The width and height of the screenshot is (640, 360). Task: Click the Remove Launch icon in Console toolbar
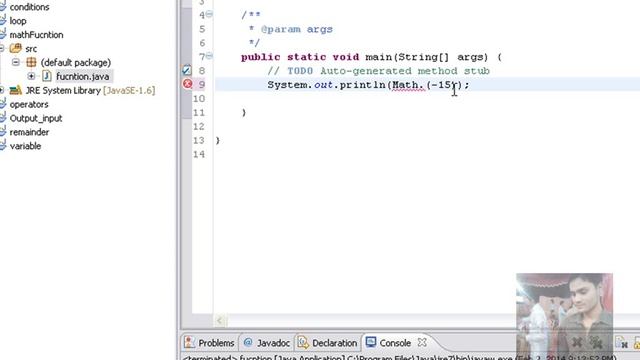tap(577, 343)
